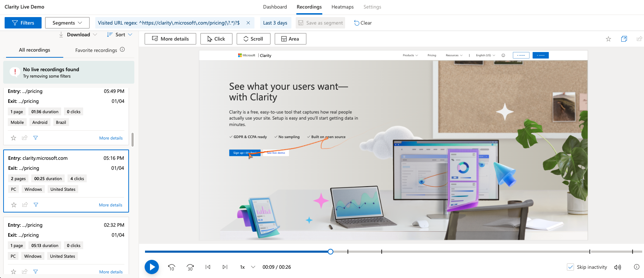Click the Android tag

40,122
